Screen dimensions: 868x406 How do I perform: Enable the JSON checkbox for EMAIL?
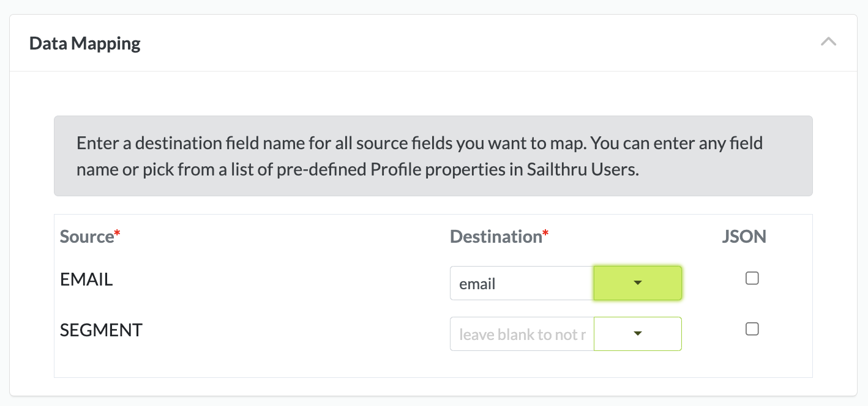[752, 278]
